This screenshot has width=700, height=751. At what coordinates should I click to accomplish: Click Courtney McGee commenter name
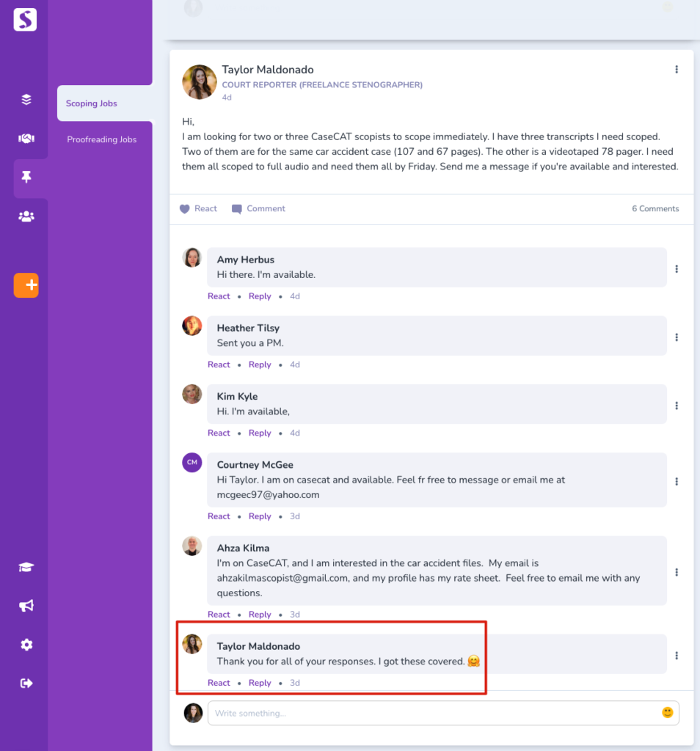click(x=255, y=464)
